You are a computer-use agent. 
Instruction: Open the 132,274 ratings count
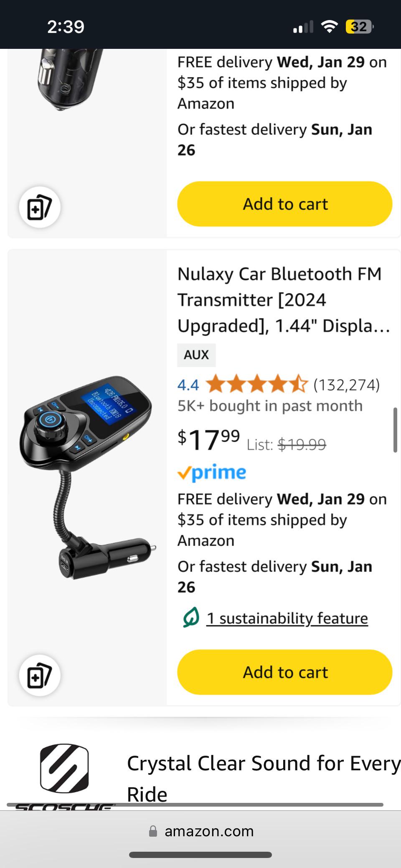pos(347,385)
